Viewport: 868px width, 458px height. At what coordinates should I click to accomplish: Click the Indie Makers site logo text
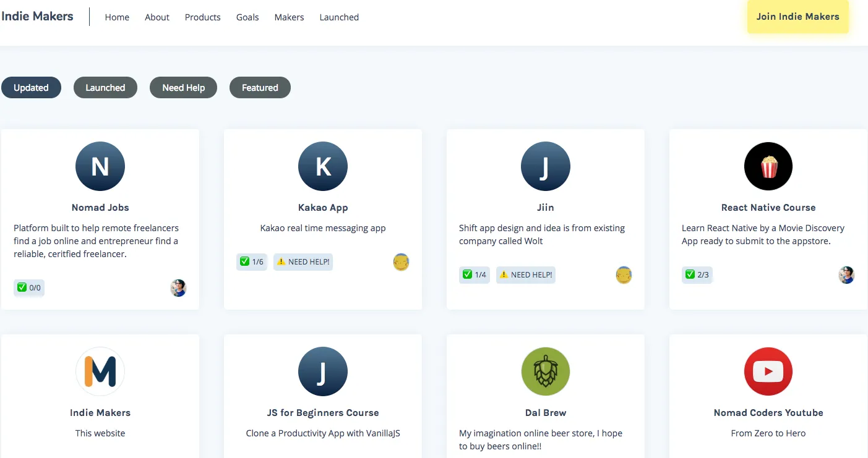(37, 17)
